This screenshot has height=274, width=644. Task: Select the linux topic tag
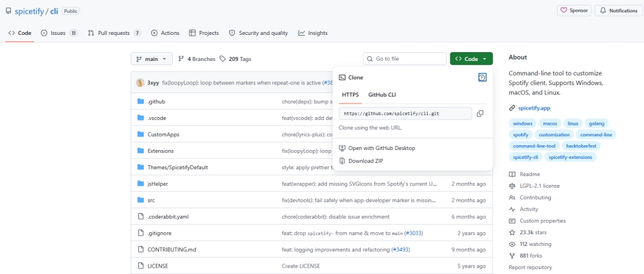[x=573, y=123]
